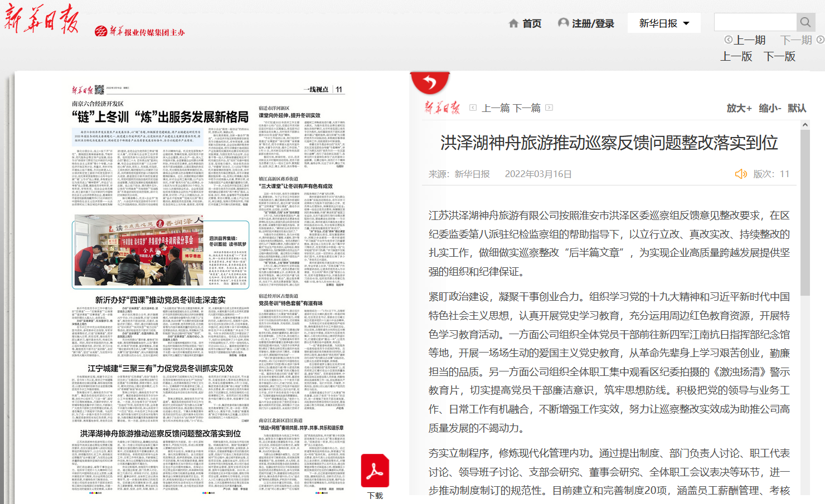
Task: Open the 首页 home link
Action: coord(532,23)
